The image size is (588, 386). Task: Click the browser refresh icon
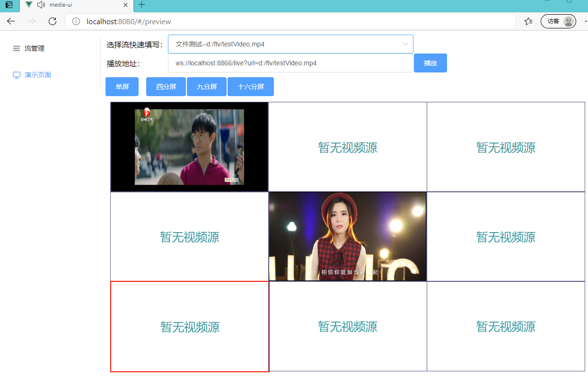click(53, 21)
